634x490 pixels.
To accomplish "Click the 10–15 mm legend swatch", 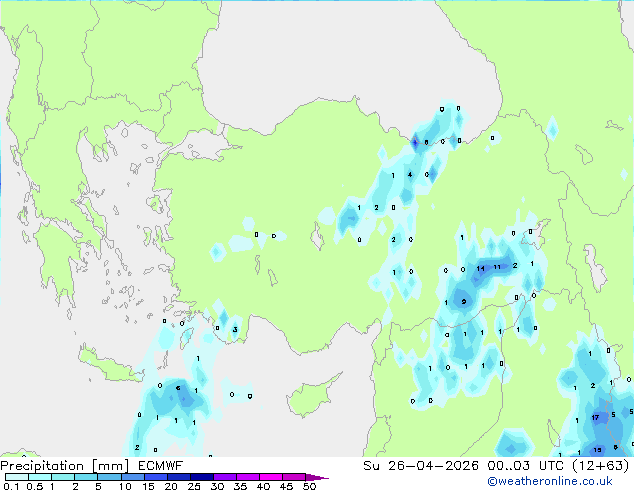I will (x=132, y=477).
